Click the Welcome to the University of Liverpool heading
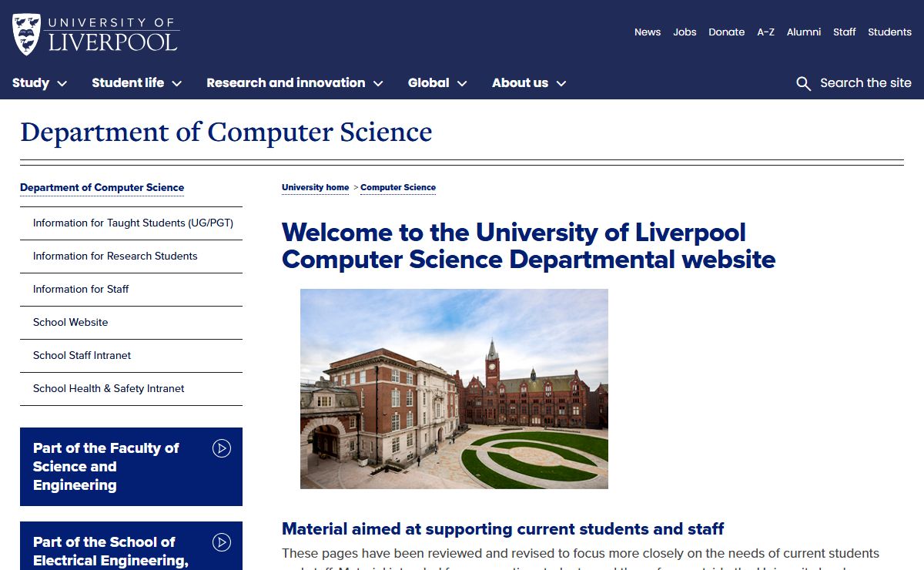This screenshot has width=924, height=570. click(x=528, y=246)
